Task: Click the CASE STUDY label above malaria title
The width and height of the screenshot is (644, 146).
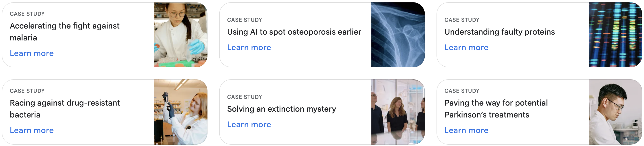Action: tap(27, 14)
